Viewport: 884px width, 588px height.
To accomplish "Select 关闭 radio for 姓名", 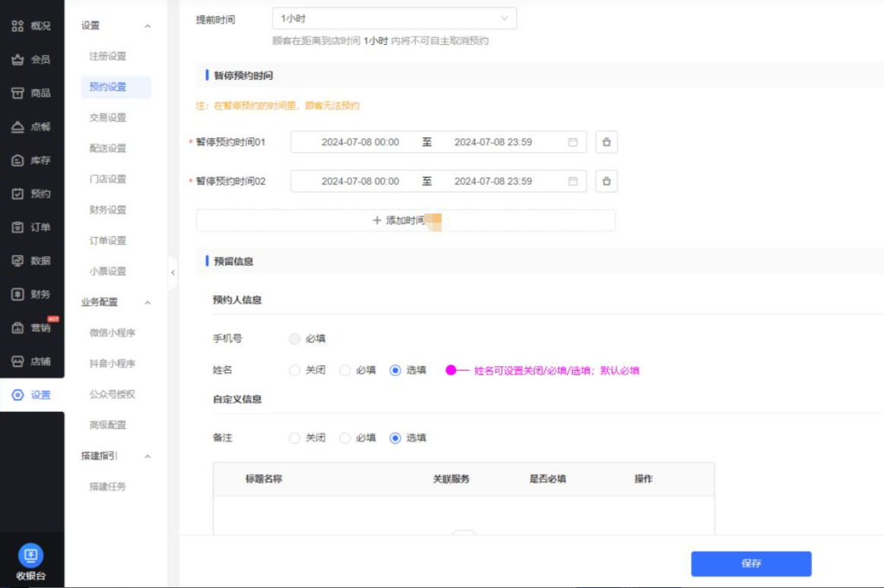I will (x=295, y=371).
